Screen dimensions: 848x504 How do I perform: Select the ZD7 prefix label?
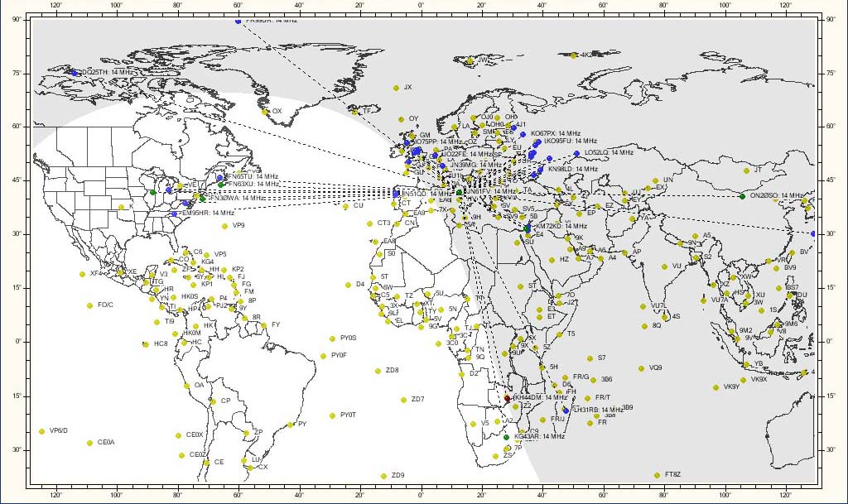pos(418,399)
